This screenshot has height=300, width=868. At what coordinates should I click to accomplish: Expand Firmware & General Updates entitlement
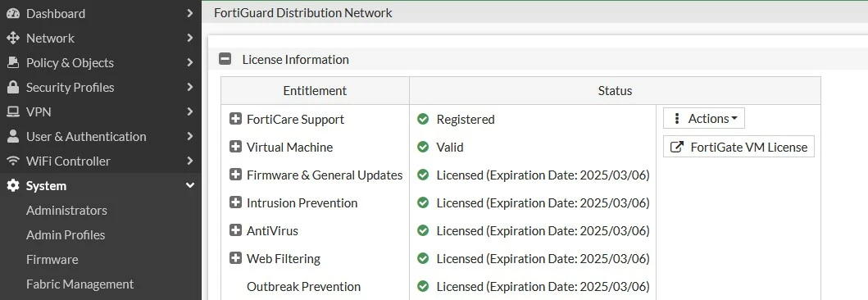tap(235, 175)
